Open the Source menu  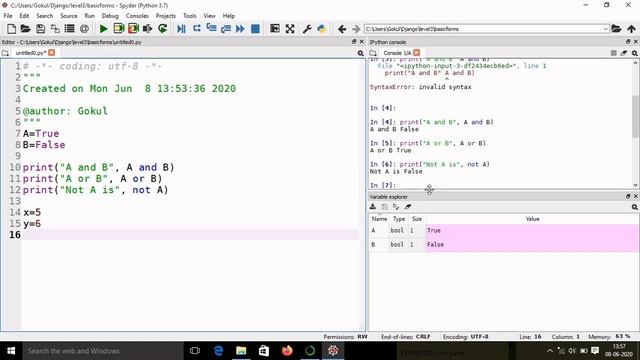[69, 16]
